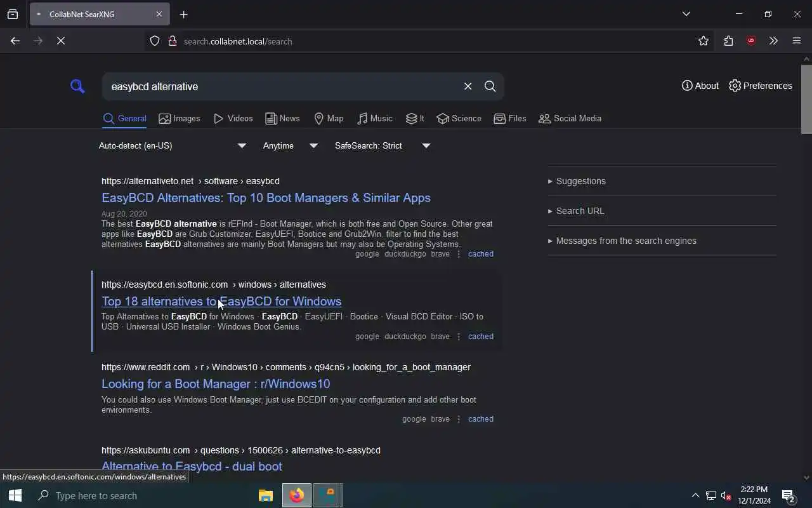Image resolution: width=812 pixels, height=508 pixels.
Task: Switch to the Images category tab
Action: pos(179,119)
